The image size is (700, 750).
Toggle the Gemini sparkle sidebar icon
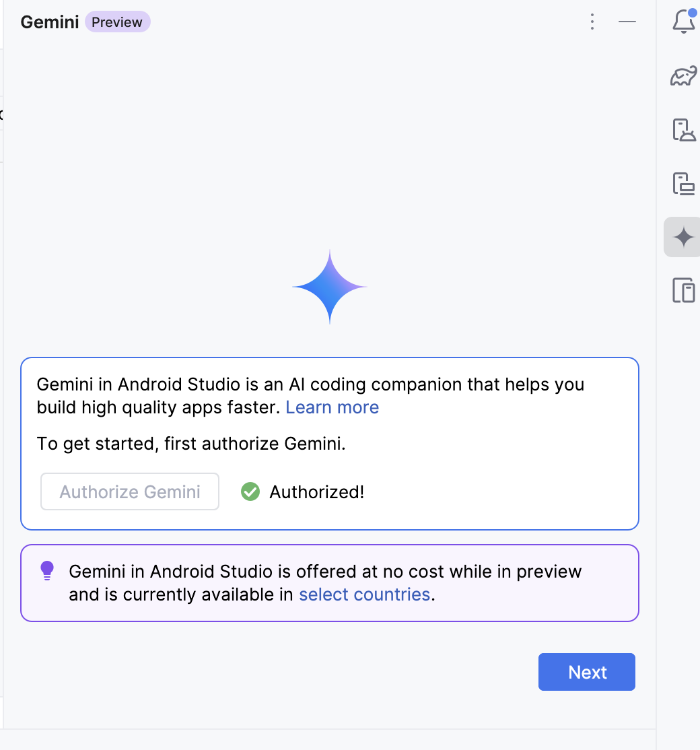tap(683, 237)
